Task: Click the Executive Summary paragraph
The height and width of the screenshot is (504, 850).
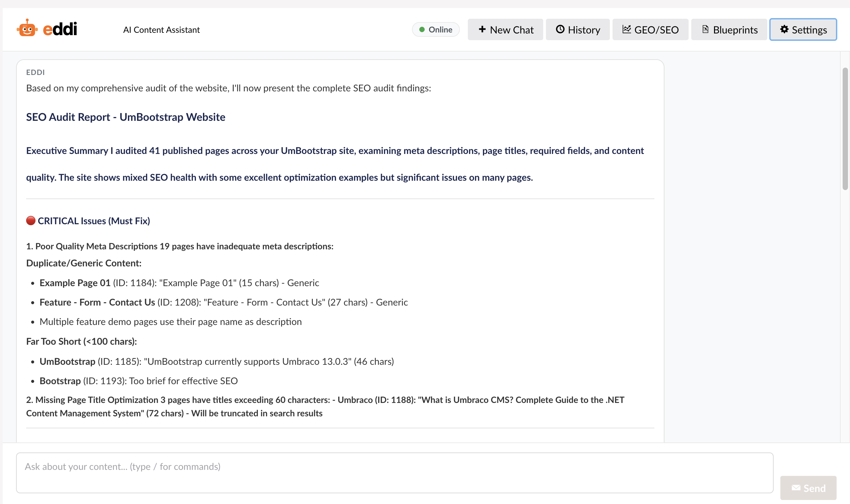Action: (x=335, y=164)
